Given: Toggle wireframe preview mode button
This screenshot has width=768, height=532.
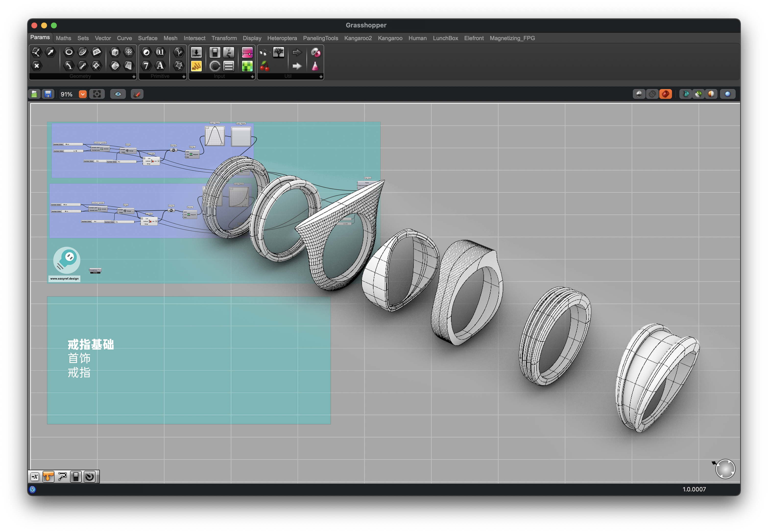Looking at the screenshot, I should coord(652,94).
